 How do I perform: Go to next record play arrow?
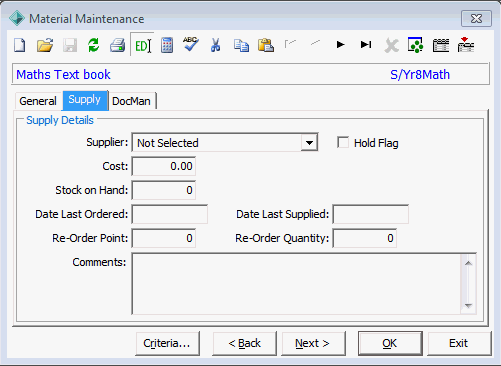coord(340,44)
